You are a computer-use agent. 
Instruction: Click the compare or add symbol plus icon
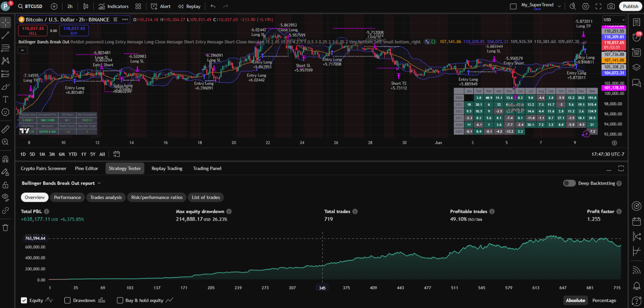coord(54,6)
